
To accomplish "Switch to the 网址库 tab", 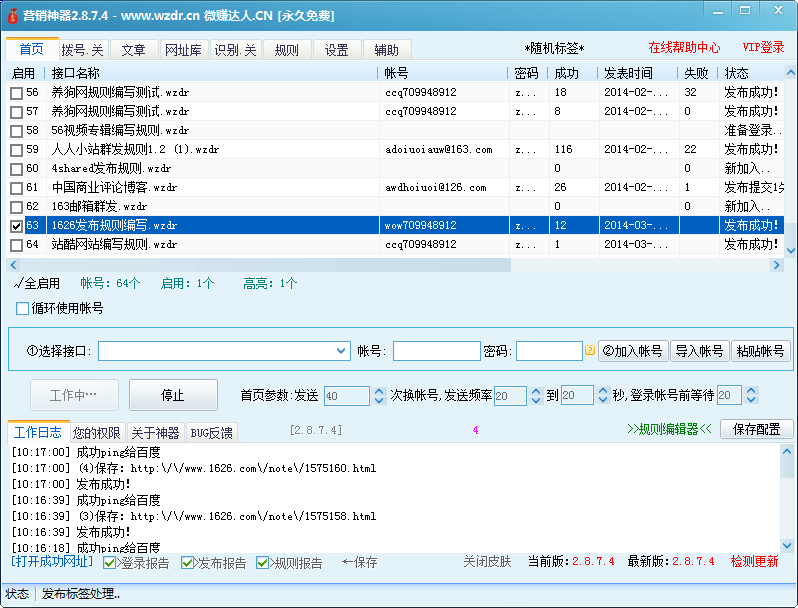I will (x=183, y=50).
